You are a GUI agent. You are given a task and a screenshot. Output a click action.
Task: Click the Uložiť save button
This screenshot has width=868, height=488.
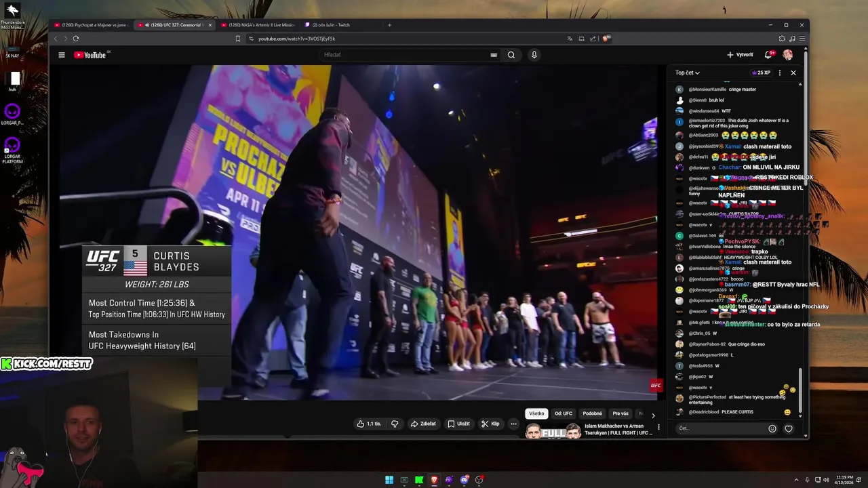pos(458,424)
